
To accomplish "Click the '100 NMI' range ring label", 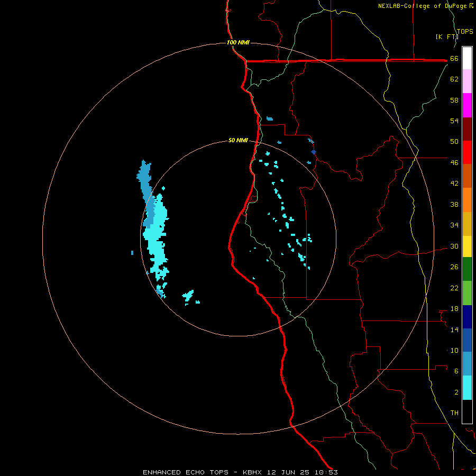I will point(238,42).
